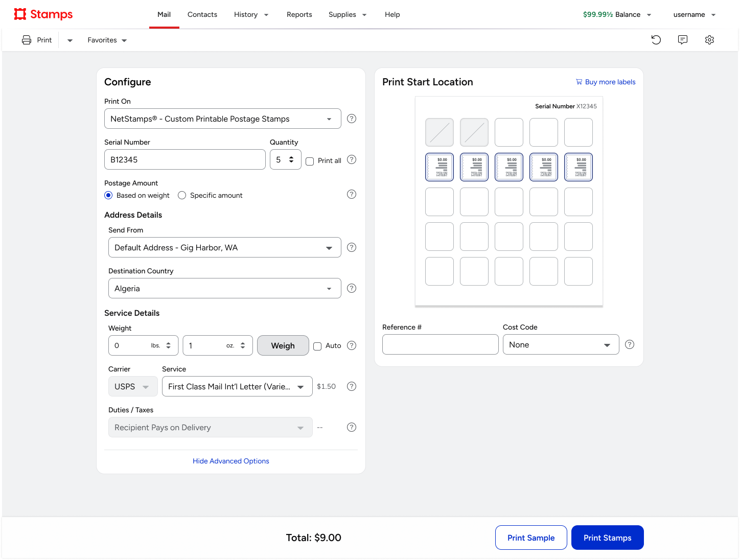Open the Reports menu item

tap(299, 14)
